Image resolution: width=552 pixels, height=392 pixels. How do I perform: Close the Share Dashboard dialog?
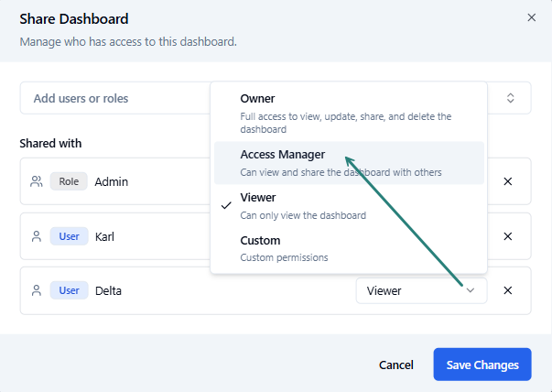pos(532,17)
